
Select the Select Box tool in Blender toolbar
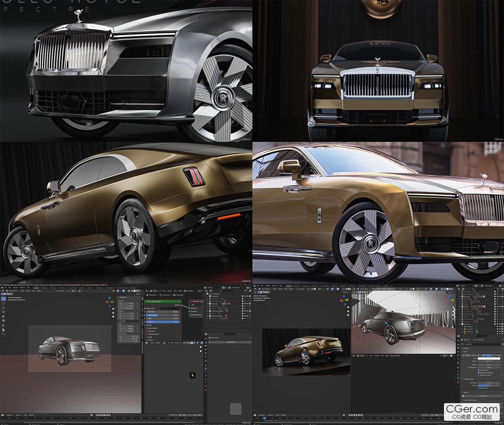(x=3, y=299)
